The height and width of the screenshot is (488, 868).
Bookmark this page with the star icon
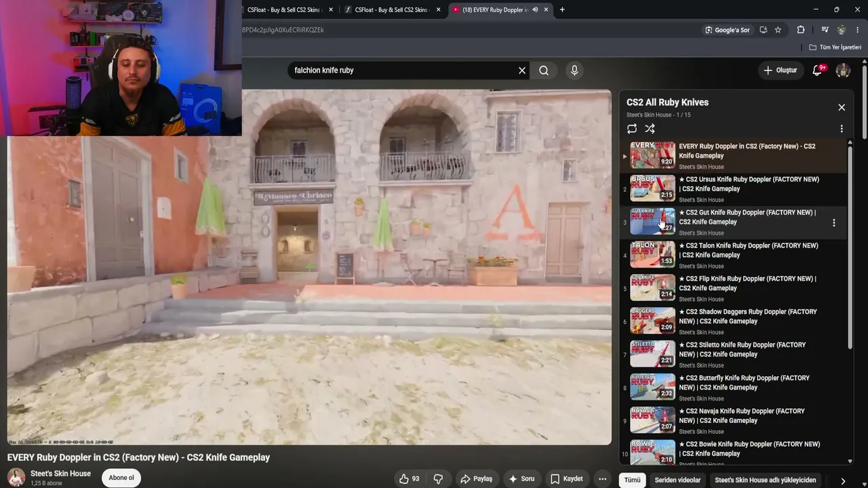[x=778, y=30]
